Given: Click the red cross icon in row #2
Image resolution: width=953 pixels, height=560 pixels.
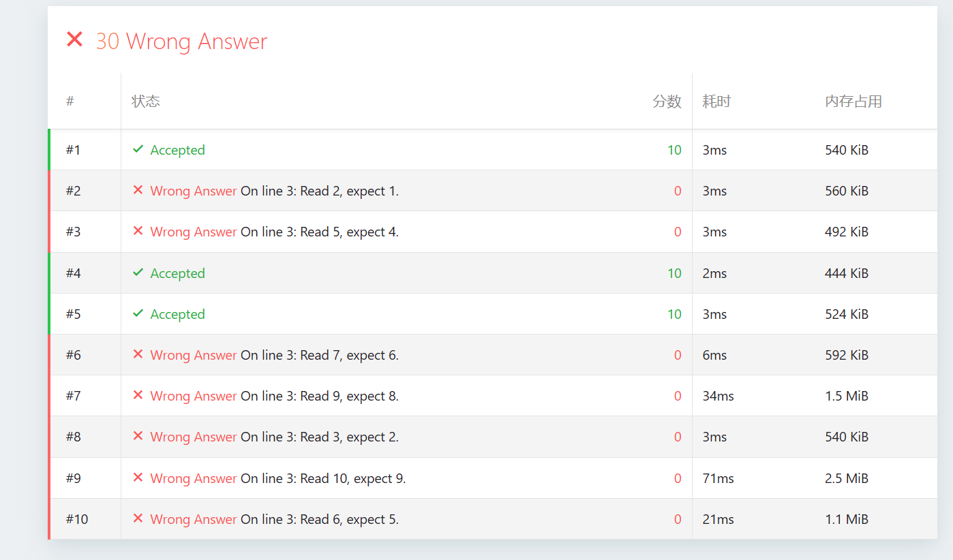Looking at the screenshot, I should point(138,190).
